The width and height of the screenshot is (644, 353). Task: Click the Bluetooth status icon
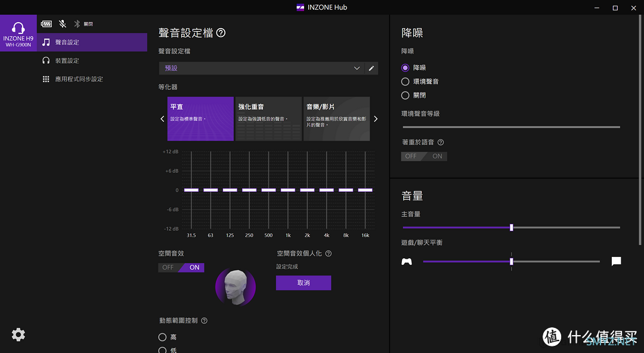coord(77,24)
